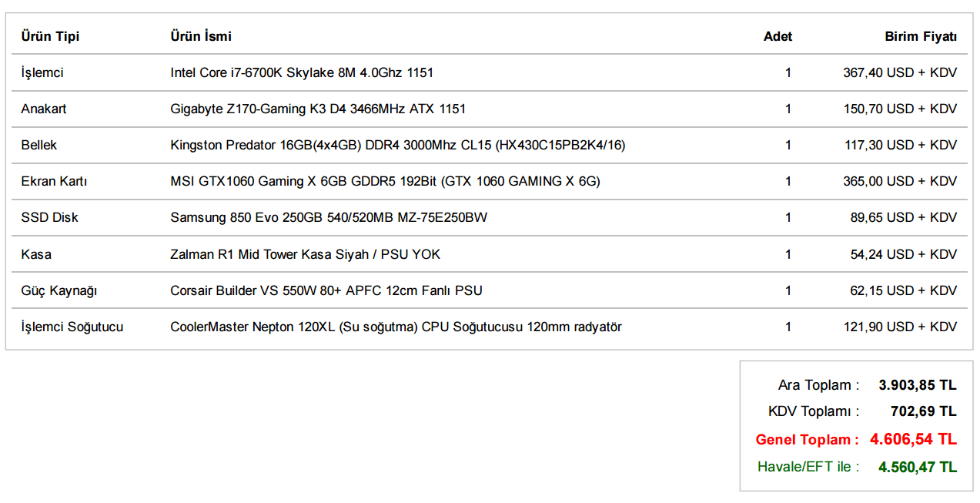Select the İşlemci product type cell
The width and height of the screenshot is (980, 503).
coord(42,72)
